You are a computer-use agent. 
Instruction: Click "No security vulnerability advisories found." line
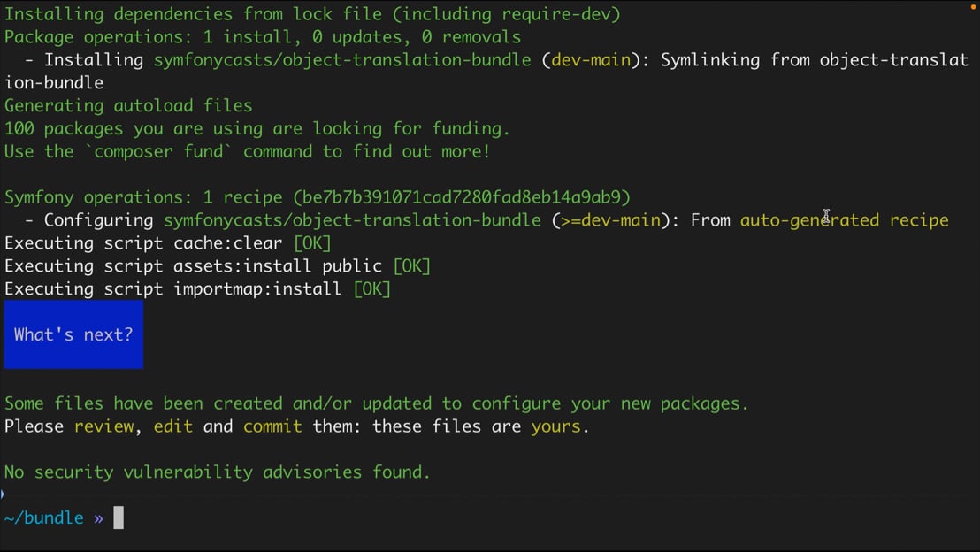tap(217, 472)
